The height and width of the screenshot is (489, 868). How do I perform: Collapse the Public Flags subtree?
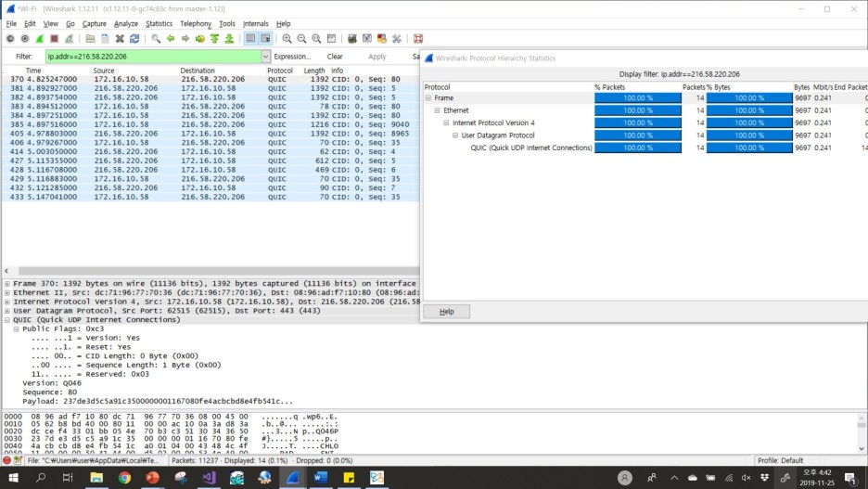click(x=16, y=329)
